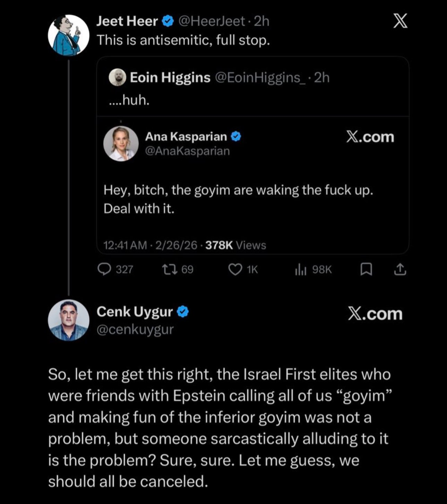Open Cenk Uygur's profile photo
This screenshot has height=504, width=447.
pos(68,320)
